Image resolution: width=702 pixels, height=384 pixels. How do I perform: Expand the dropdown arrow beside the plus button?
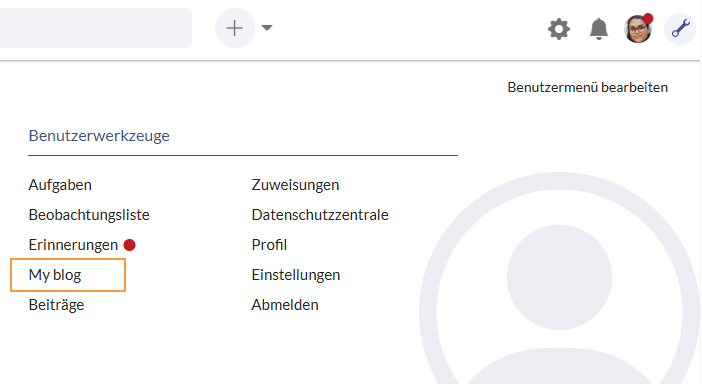[267, 28]
